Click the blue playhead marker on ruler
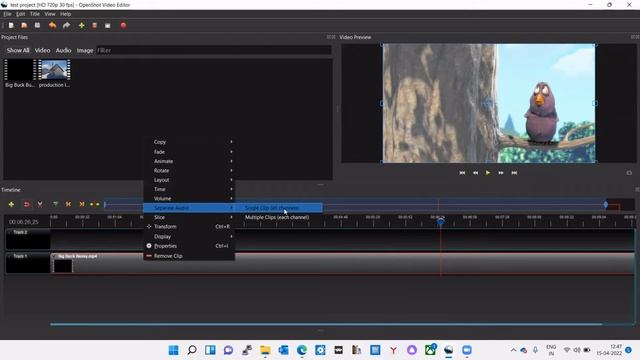The image size is (640, 360). click(x=440, y=222)
